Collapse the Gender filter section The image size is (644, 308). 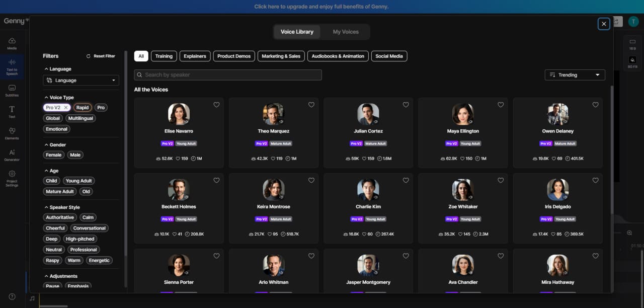46,145
